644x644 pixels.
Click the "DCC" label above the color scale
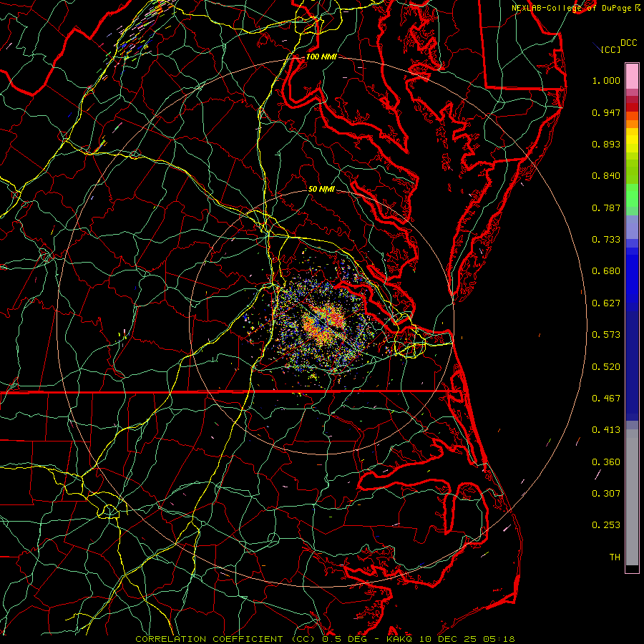pos(628,42)
